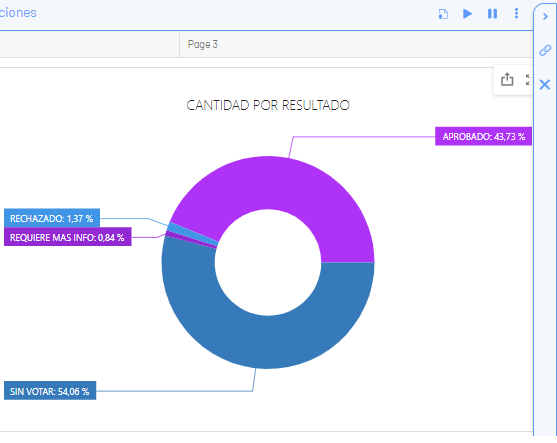Expand side panel with chevron arrow

pyautogui.click(x=545, y=17)
